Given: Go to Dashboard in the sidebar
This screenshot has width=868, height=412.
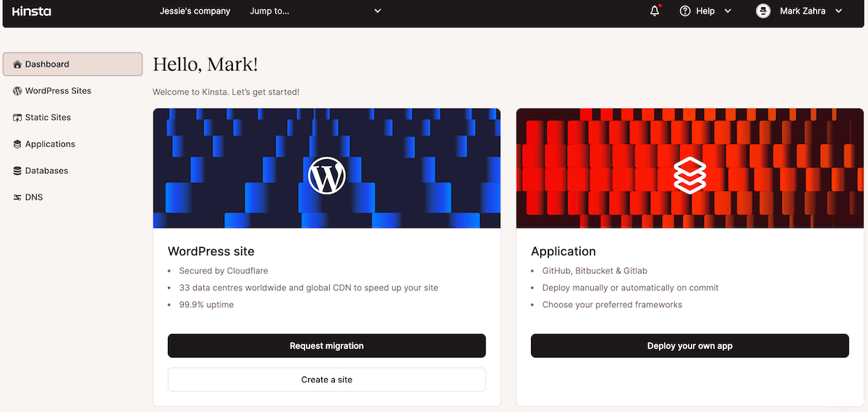Looking at the screenshot, I should pos(72,64).
